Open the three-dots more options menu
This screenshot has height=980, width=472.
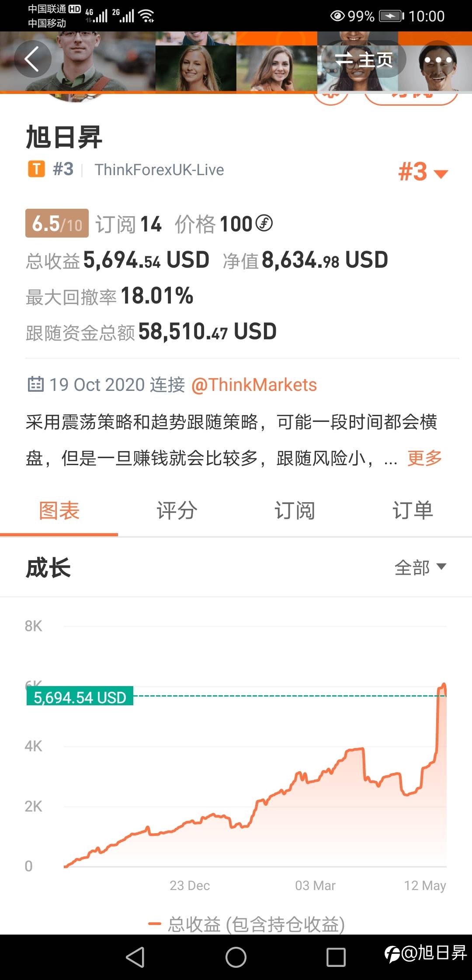(x=437, y=59)
